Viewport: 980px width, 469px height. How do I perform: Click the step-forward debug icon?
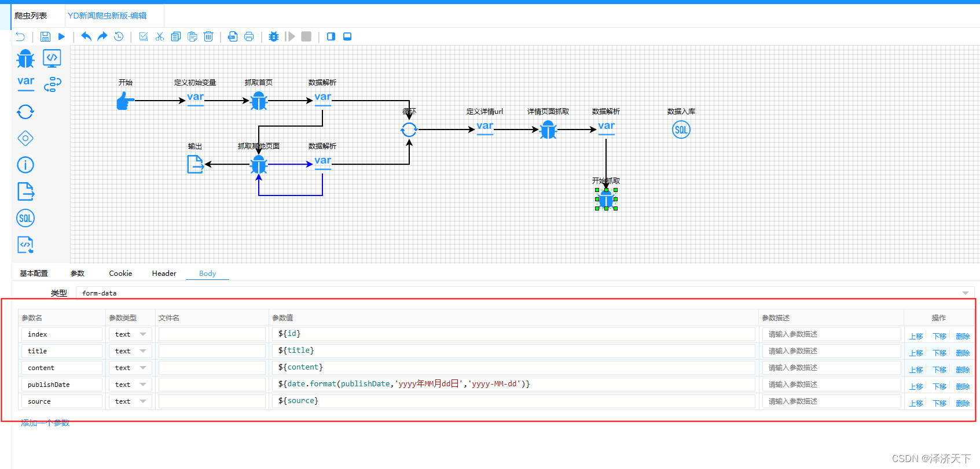click(290, 36)
